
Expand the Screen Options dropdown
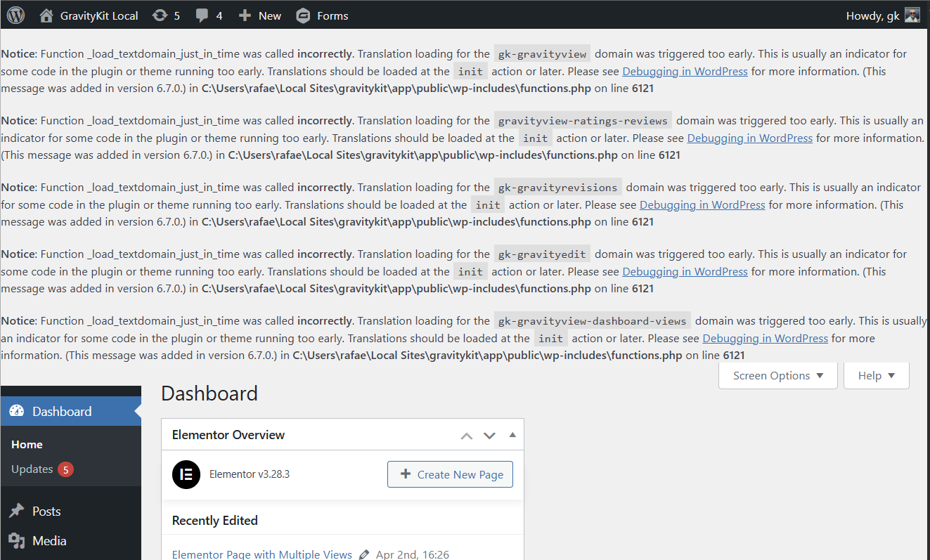777,376
